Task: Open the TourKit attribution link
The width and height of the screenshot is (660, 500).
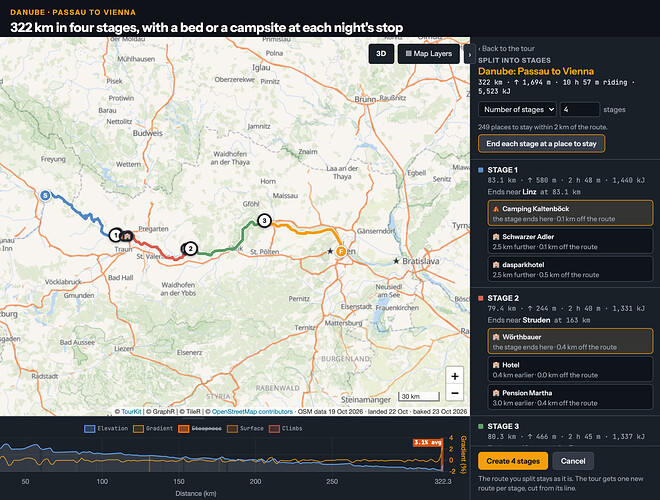Action: (131, 412)
